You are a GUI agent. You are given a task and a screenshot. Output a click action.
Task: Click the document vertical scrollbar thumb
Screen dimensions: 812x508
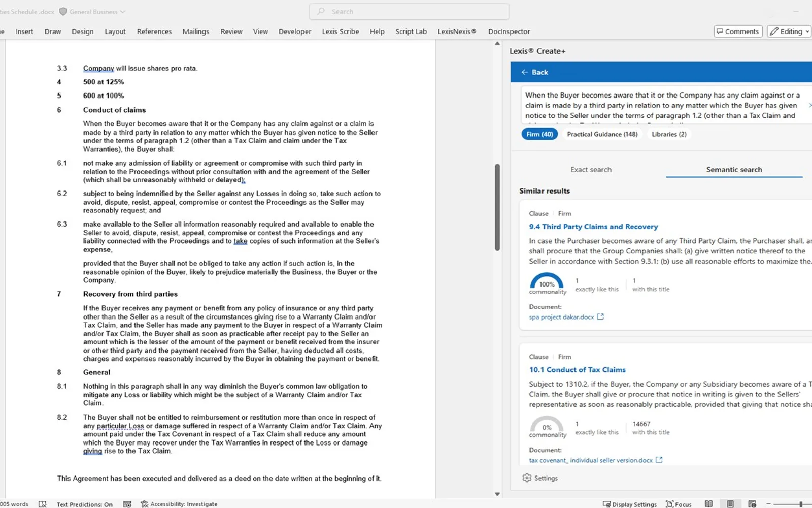497,207
